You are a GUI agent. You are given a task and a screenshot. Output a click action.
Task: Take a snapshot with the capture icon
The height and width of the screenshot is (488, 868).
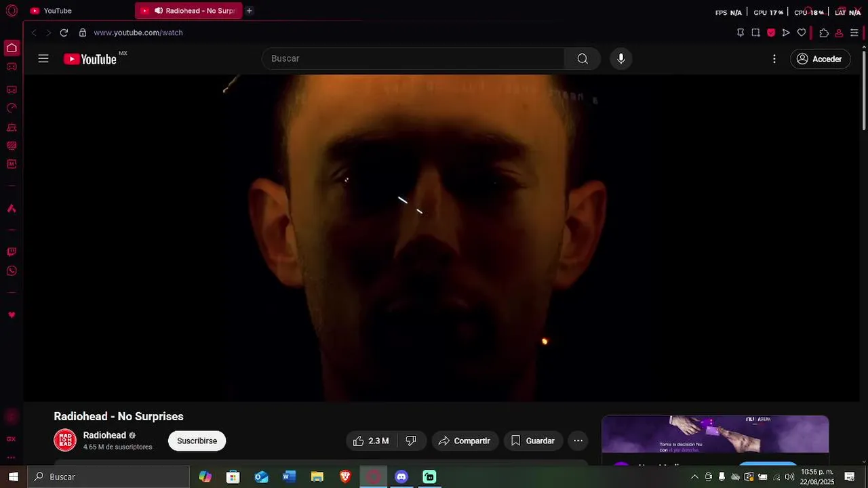[756, 33]
